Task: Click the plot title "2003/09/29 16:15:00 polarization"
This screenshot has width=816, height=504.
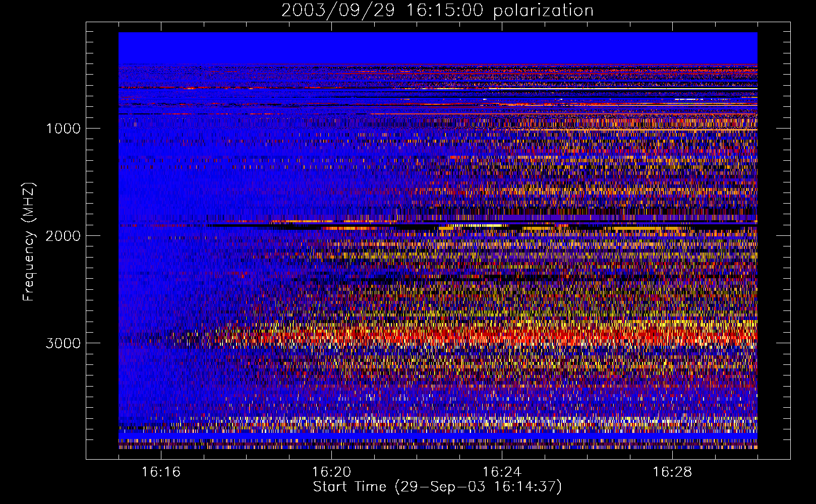Action: (x=437, y=10)
